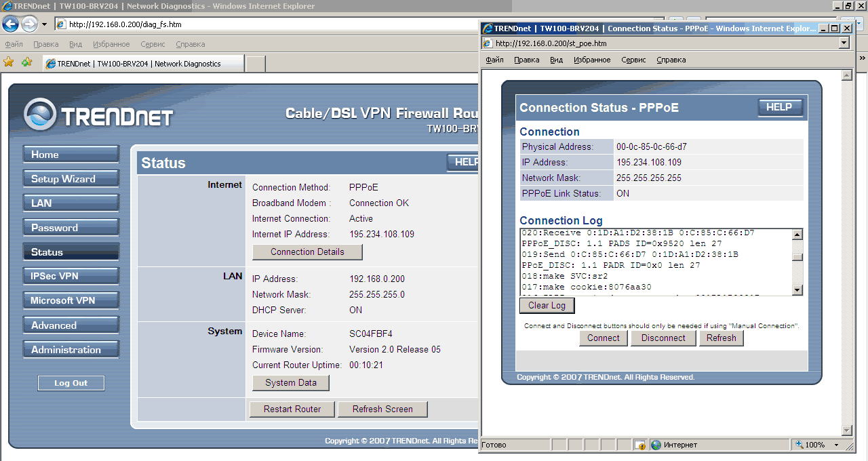The width and height of the screenshot is (868, 461).
Task: Click the Clear Log button
Action: pyautogui.click(x=547, y=306)
